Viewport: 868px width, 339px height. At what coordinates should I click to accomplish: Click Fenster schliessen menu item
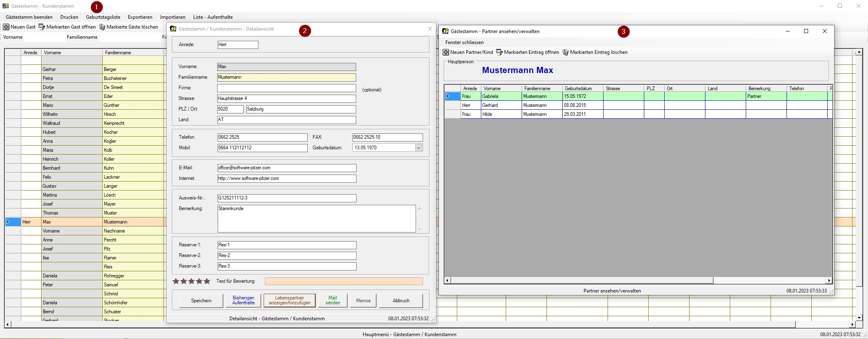tap(464, 42)
